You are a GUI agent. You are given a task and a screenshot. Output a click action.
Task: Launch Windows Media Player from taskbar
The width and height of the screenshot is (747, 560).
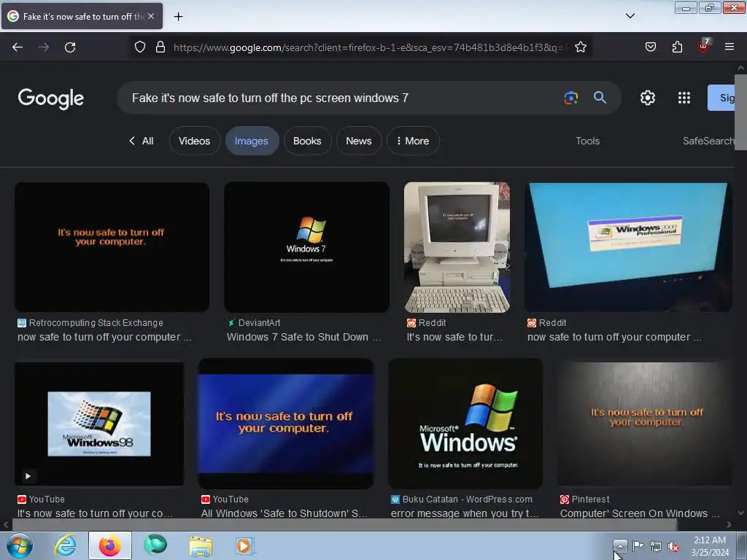pyautogui.click(x=245, y=545)
